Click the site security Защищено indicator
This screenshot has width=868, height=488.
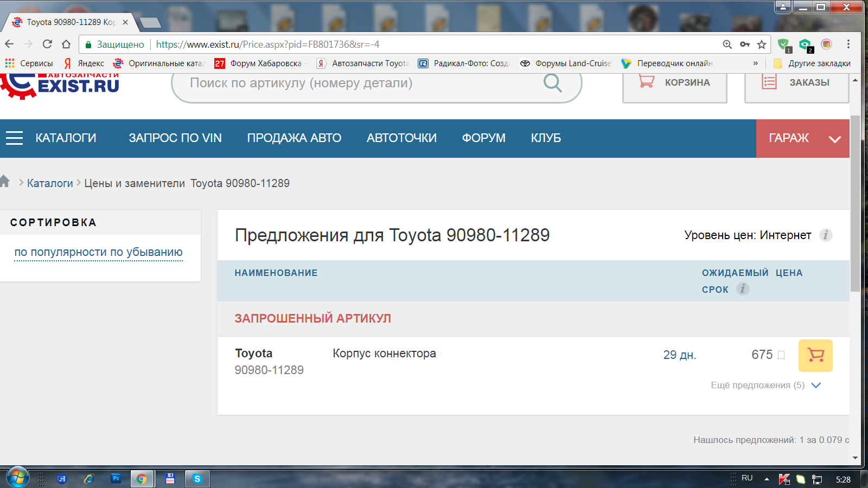114,44
